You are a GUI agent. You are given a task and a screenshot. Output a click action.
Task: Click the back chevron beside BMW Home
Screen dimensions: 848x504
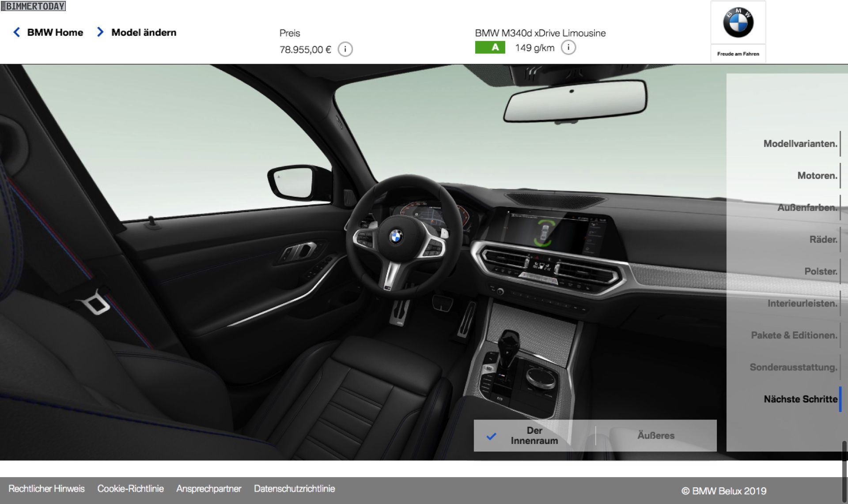tap(17, 32)
